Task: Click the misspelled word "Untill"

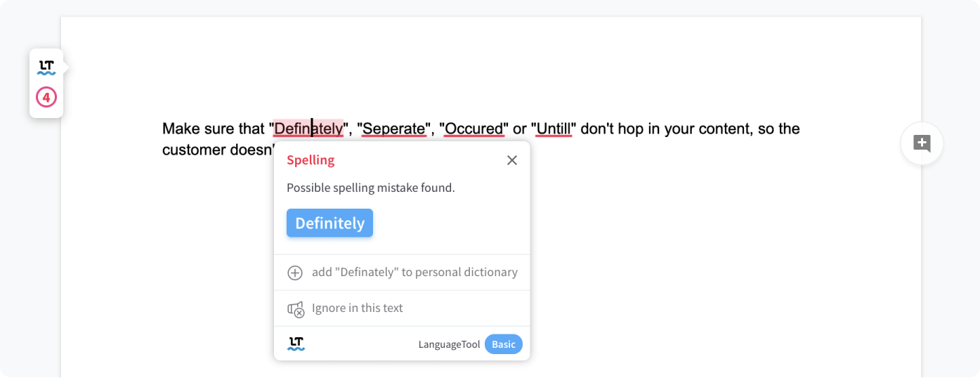Action: click(x=554, y=129)
